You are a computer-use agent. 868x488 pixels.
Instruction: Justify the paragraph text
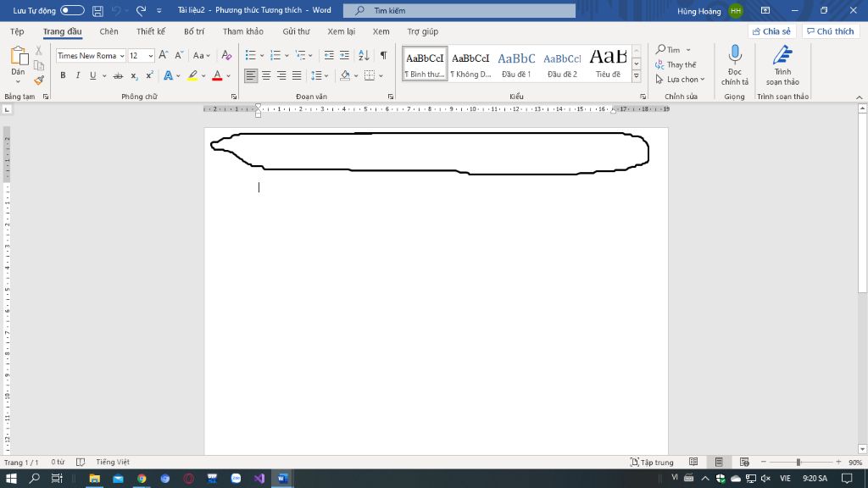click(x=298, y=75)
